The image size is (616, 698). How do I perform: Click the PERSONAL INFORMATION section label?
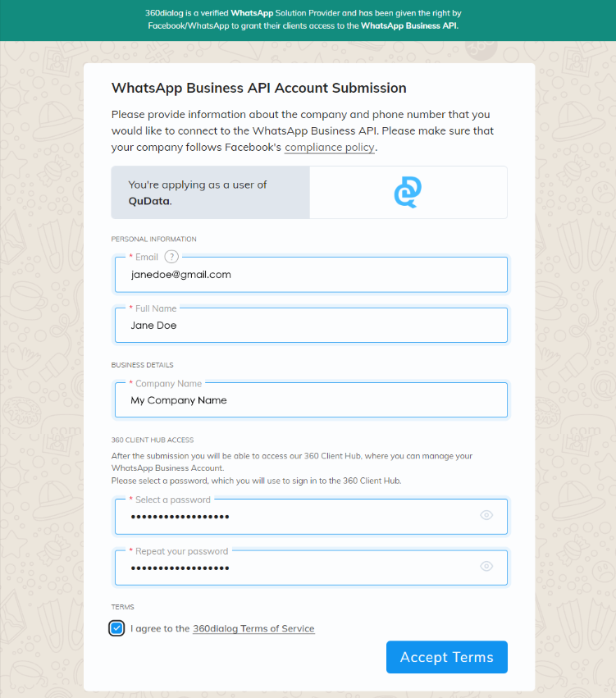point(153,240)
